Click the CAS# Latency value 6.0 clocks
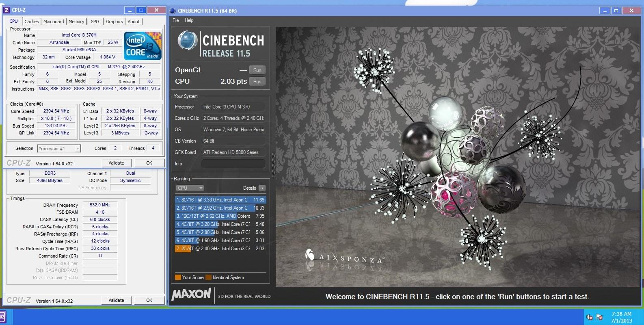The height and width of the screenshot is (325, 644). (100, 219)
